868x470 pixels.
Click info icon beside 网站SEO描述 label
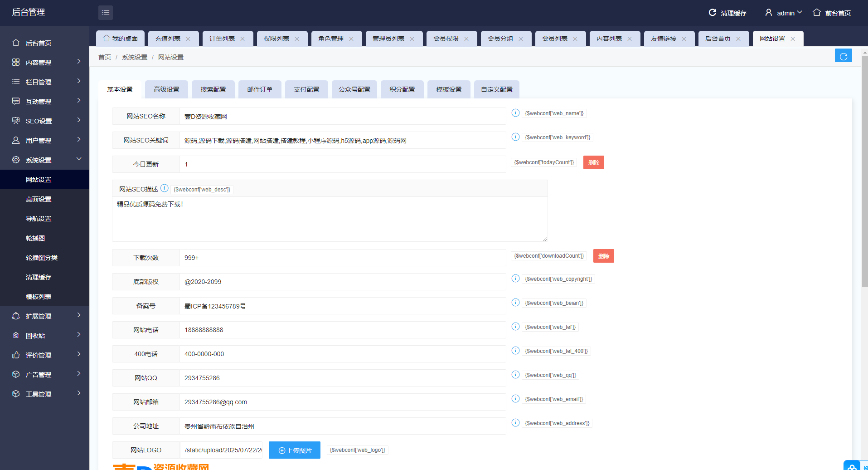[x=165, y=188]
